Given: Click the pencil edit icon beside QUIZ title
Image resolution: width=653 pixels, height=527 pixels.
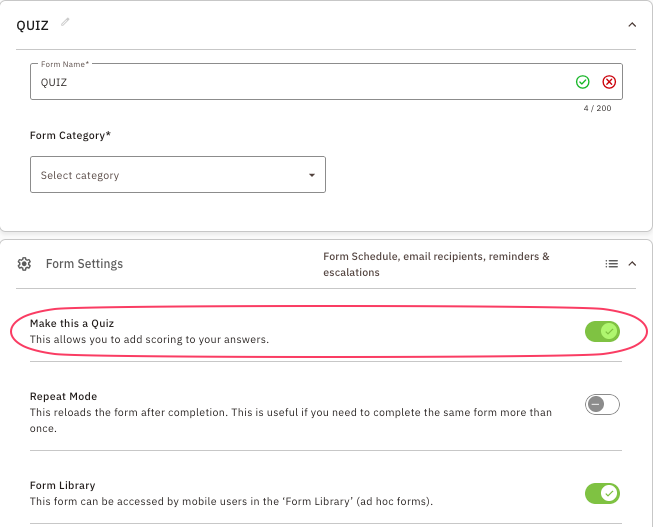Looking at the screenshot, I should [66, 22].
